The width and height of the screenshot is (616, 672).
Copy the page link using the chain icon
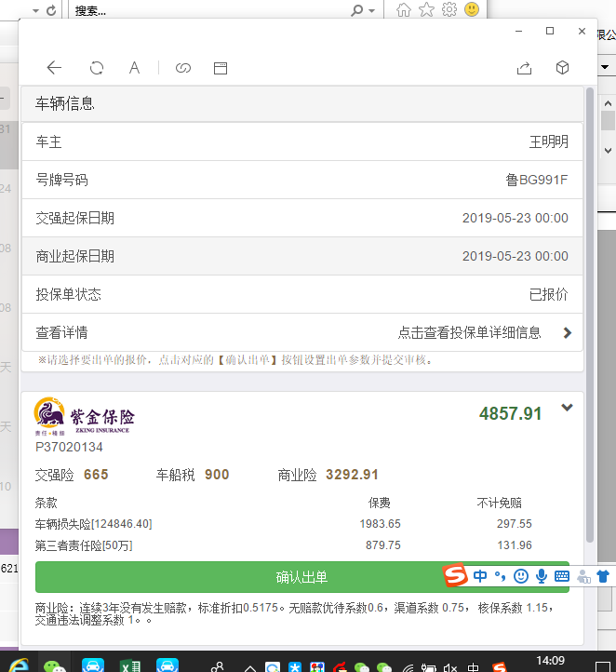[183, 68]
